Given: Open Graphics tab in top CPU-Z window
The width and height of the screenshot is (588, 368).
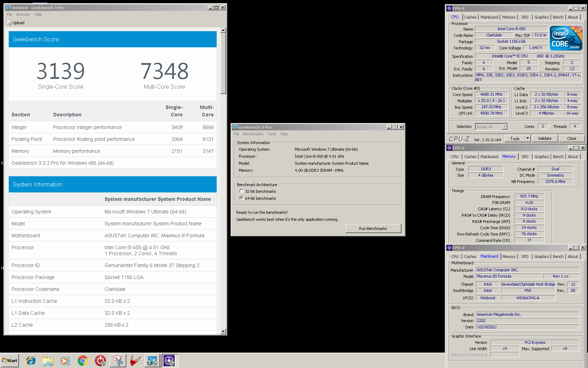Looking at the screenshot, I should tap(542, 17).
